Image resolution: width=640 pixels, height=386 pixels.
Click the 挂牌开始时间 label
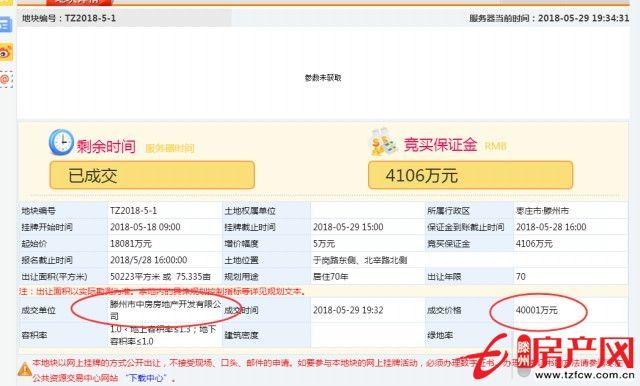[x=47, y=227]
